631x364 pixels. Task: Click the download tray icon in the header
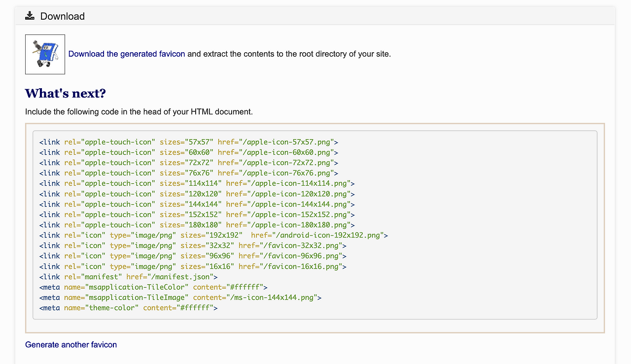[30, 15]
